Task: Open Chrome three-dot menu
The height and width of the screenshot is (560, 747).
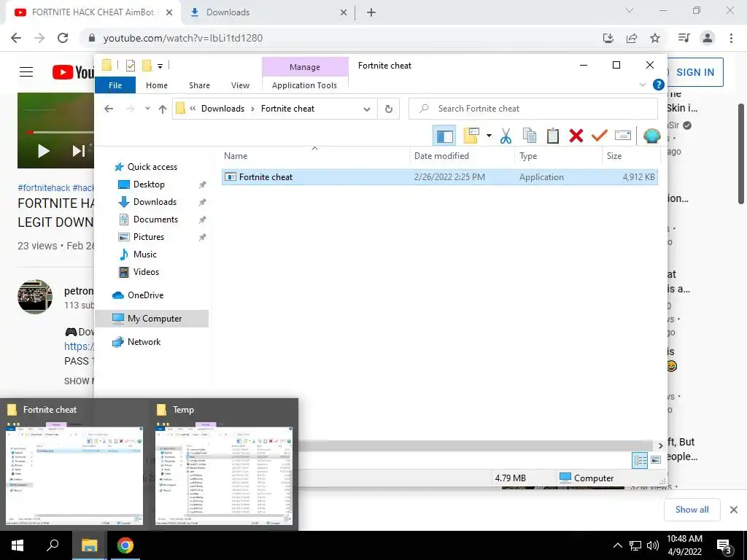Action: pos(731,38)
